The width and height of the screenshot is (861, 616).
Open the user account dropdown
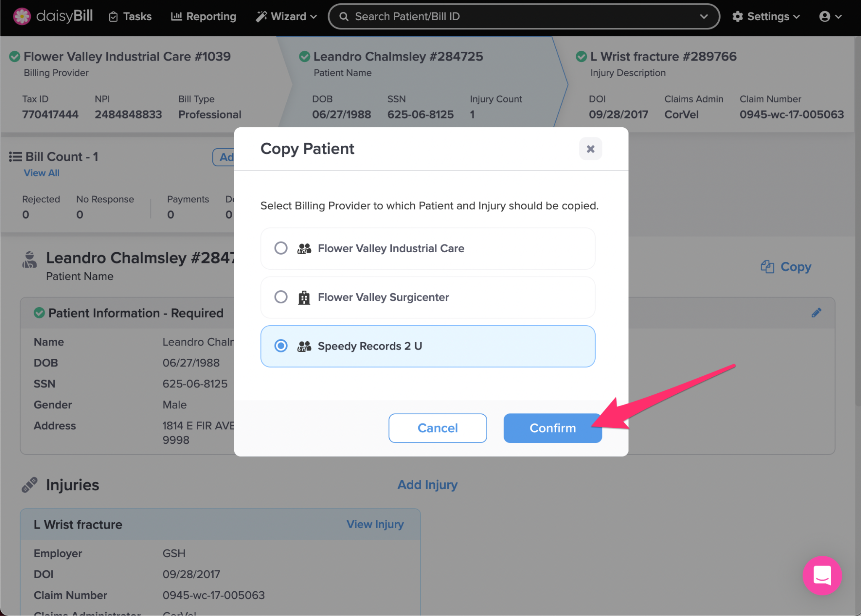point(830,16)
